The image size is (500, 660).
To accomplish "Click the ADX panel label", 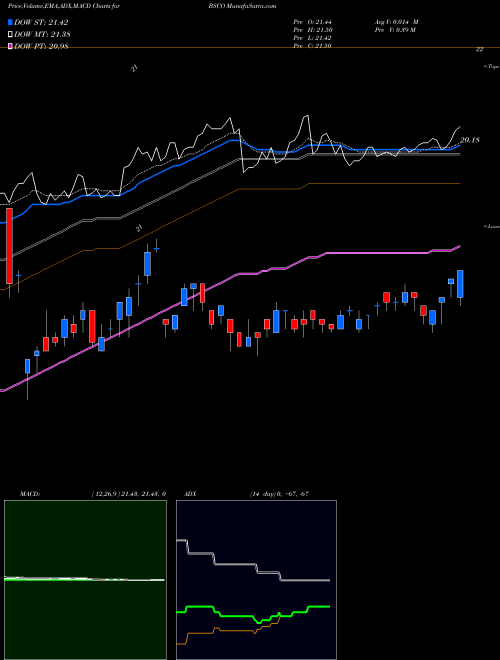I will [190, 494].
